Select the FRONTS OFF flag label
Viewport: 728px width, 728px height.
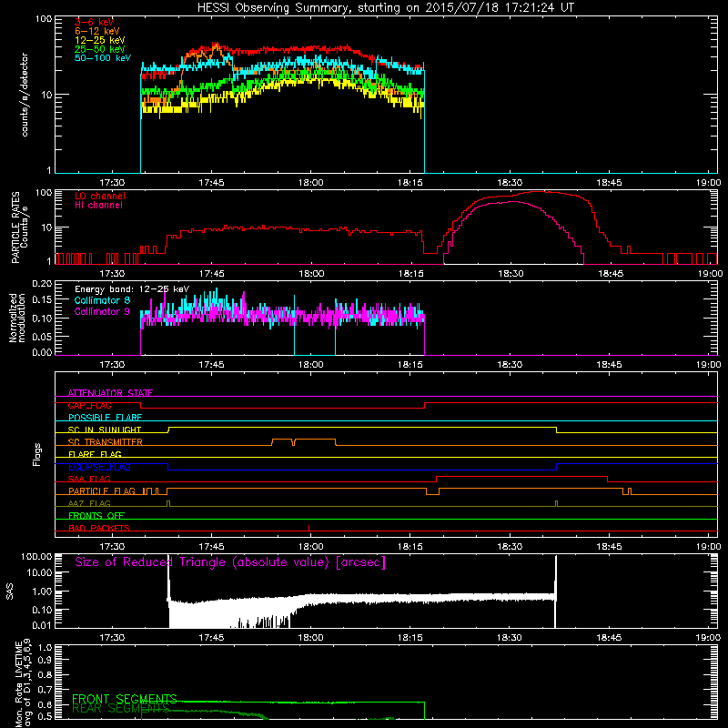tap(96, 515)
